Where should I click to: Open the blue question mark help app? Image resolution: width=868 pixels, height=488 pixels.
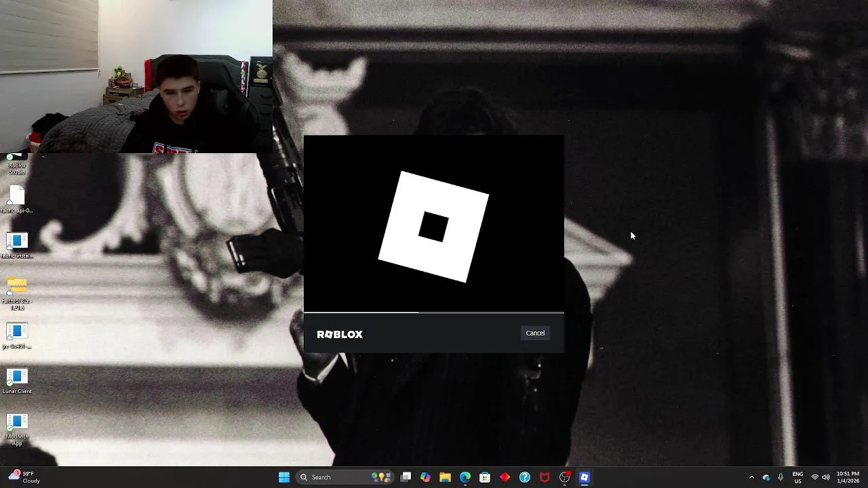pos(525,477)
